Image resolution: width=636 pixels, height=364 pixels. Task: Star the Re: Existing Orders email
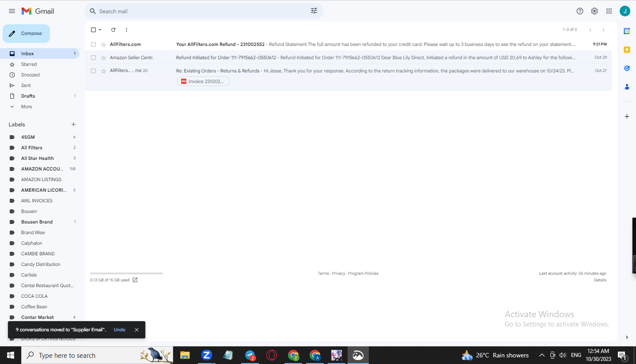pos(104,71)
